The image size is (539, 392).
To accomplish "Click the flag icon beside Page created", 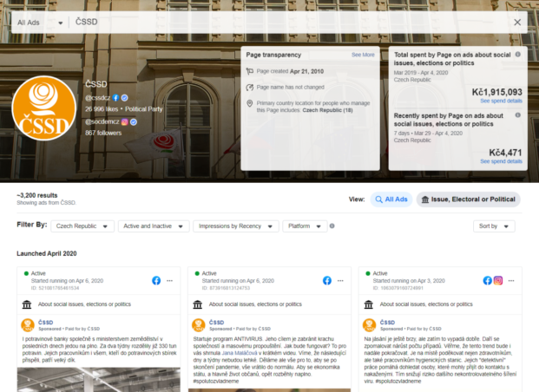I will coord(250,71).
